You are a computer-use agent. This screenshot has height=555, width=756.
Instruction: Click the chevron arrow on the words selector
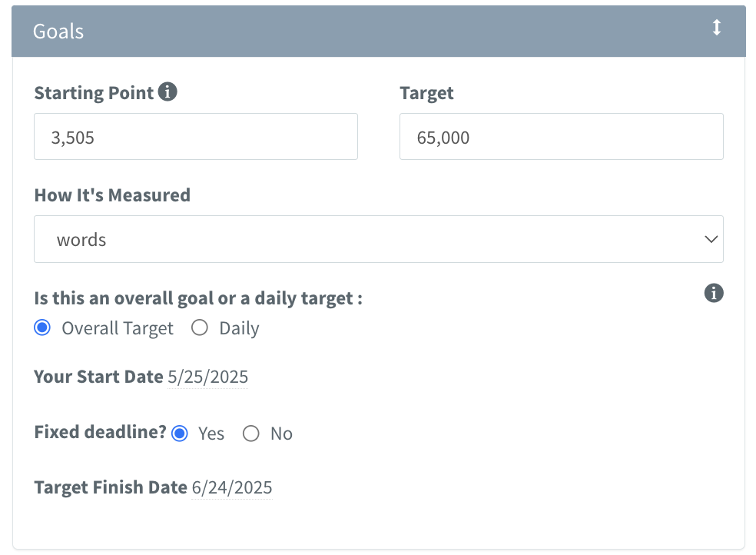click(711, 239)
